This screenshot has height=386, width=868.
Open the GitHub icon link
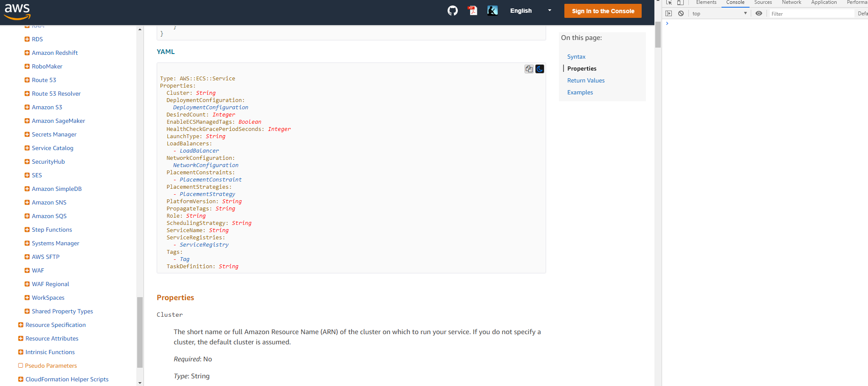coord(453,11)
